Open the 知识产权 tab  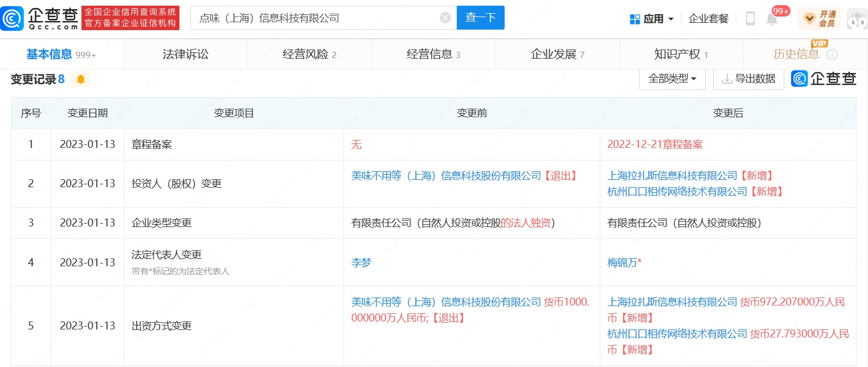(x=681, y=55)
